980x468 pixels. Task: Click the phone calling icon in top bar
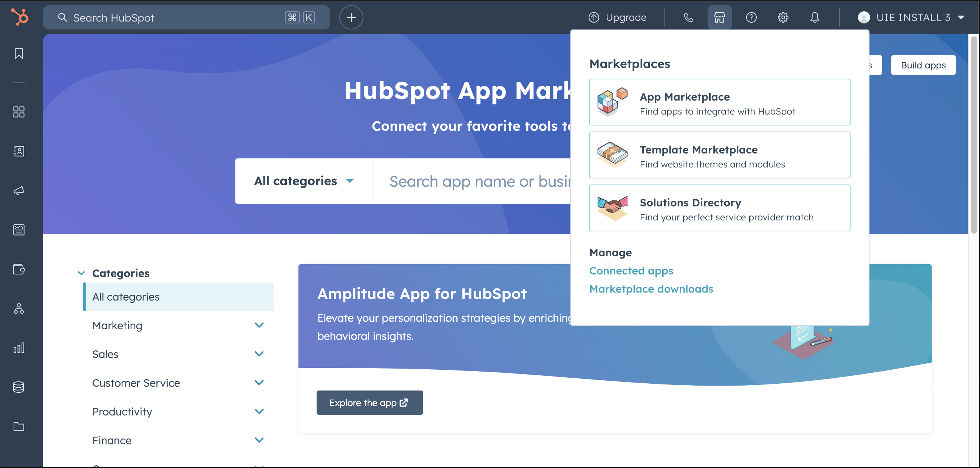(688, 17)
